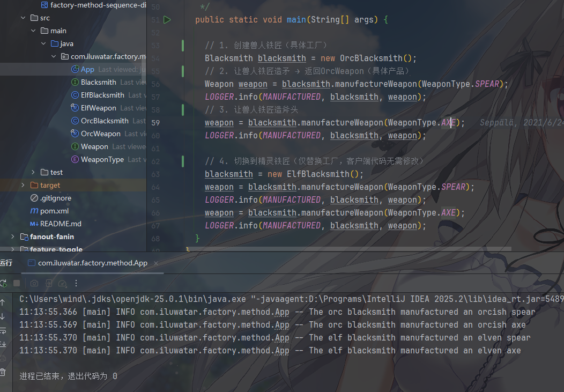Viewport: 564px width, 392px height.
Task: Expand the fanout-fanin module
Action: pos(13,236)
